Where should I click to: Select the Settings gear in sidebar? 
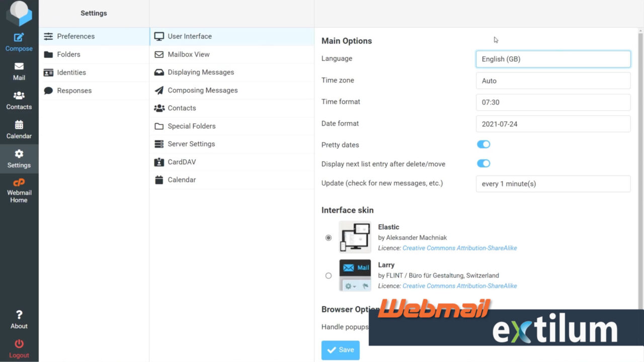[19, 158]
